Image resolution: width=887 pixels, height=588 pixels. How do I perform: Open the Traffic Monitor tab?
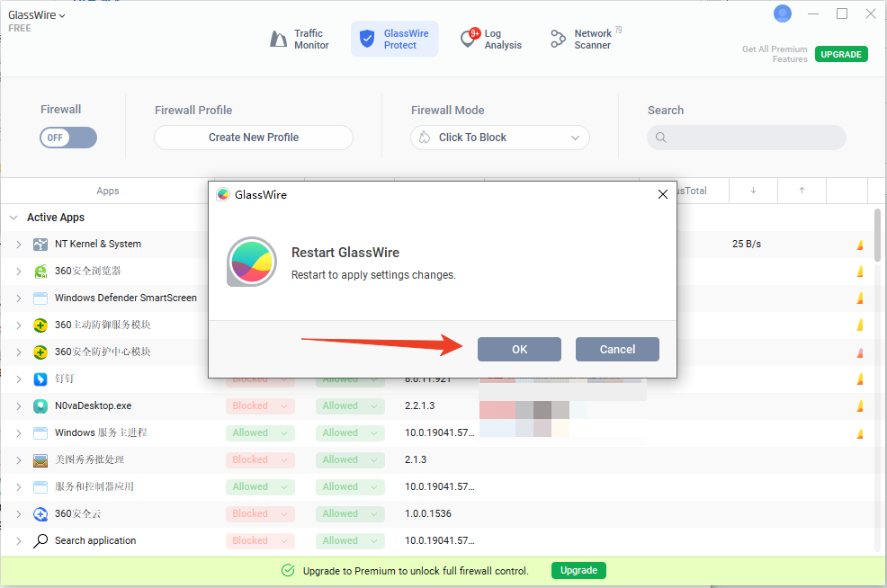(x=300, y=39)
